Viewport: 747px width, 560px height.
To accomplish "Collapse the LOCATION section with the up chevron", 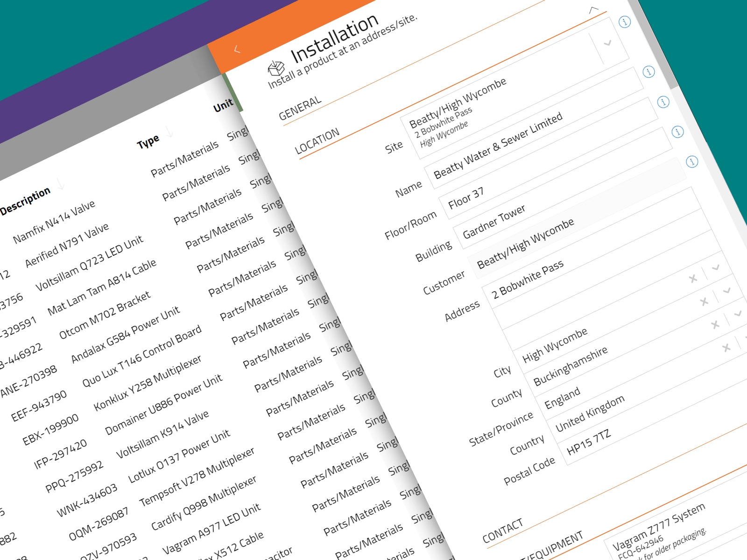I will (x=593, y=9).
